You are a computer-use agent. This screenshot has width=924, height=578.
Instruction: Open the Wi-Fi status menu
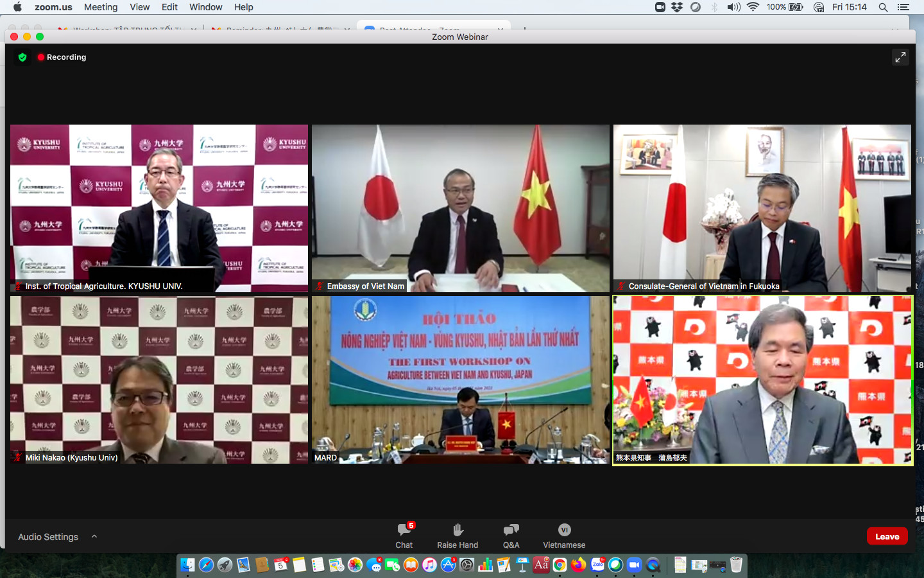[753, 7]
